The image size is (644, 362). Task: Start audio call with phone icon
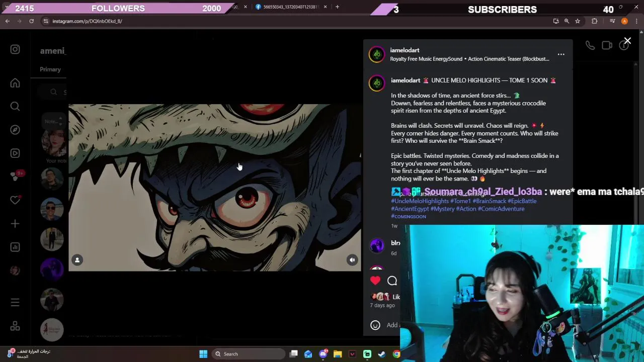coord(590,45)
